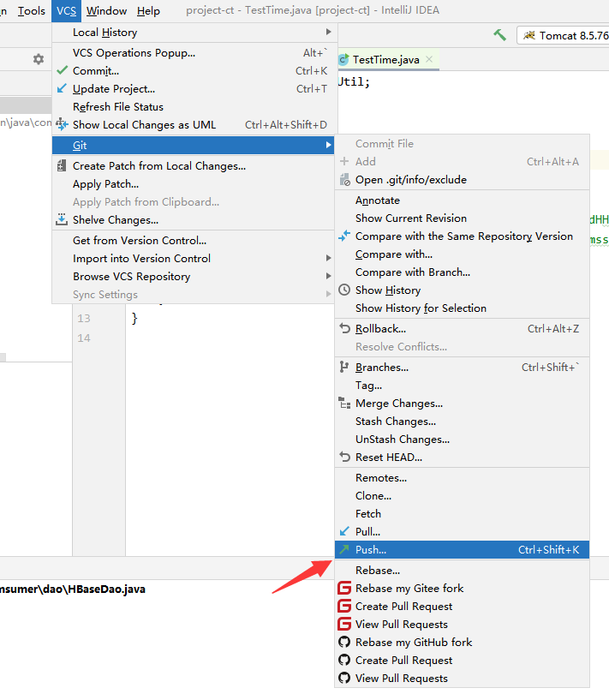
Task: Choose Show Current Revision
Action: [462, 218]
